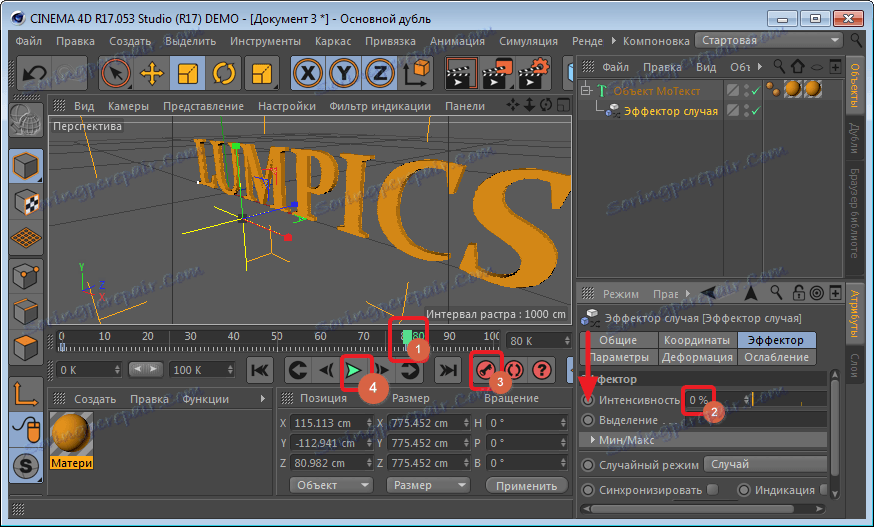Select Texture mode checkered cube icon
This screenshot has height=527, width=874.
26,202
